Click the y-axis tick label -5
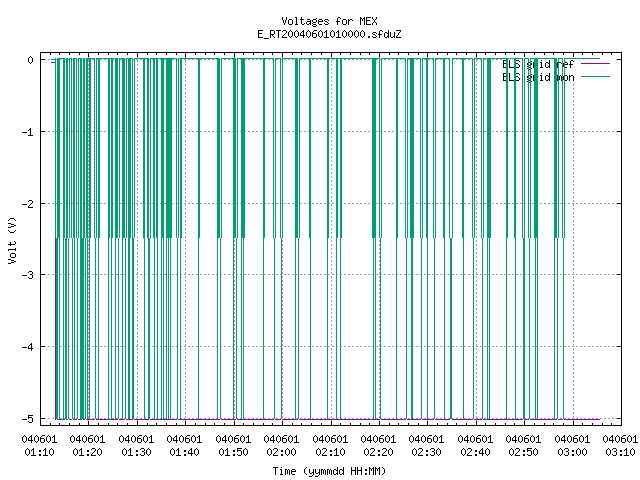The height and width of the screenshot is (480, 640). (27, 419)
